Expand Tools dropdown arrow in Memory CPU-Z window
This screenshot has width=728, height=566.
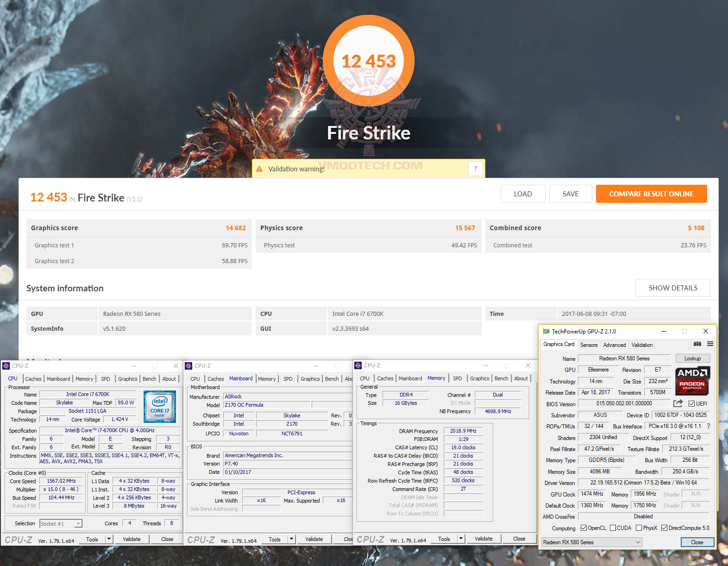[x=461, y=539]
